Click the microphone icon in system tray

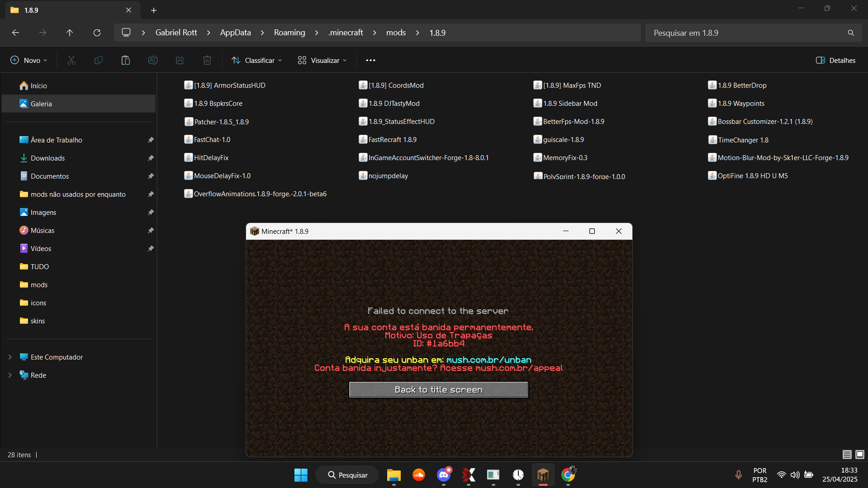[738, 475]
